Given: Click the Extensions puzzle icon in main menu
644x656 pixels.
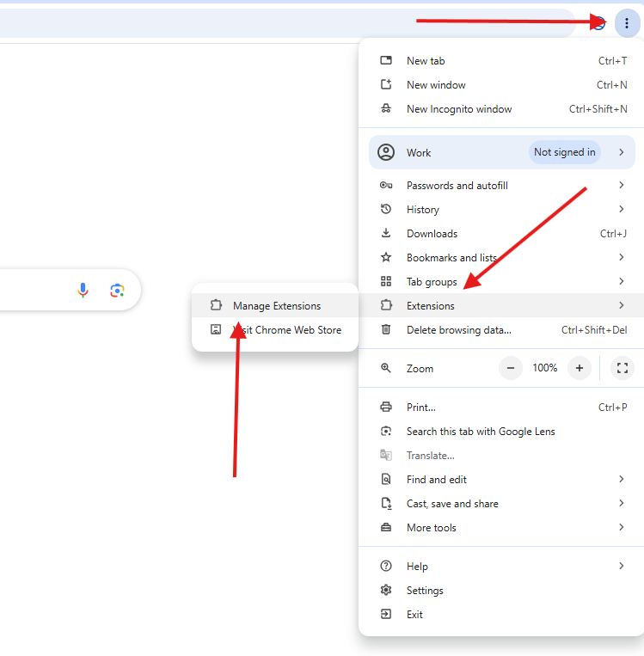Looking at the screenshot, I should point(386,305).
